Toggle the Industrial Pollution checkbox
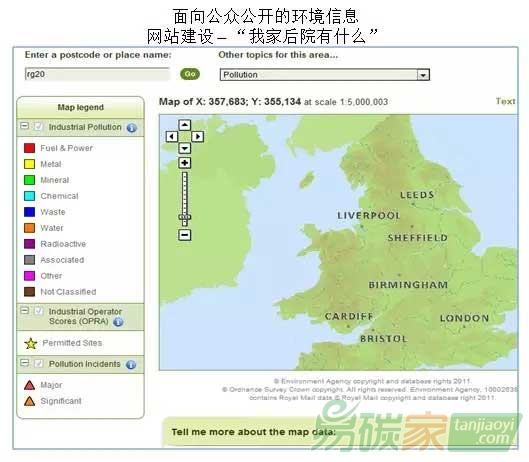 pos(38,127)
